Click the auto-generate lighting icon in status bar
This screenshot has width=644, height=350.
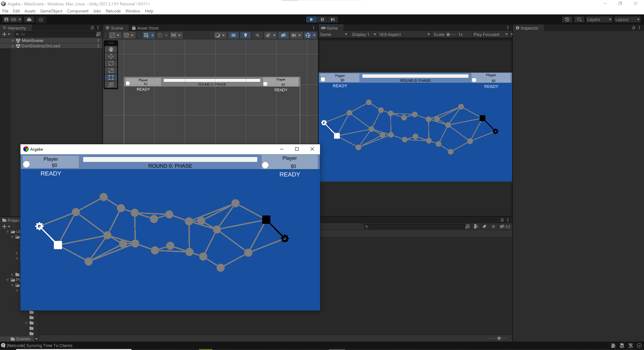click(x=631, y=346)
